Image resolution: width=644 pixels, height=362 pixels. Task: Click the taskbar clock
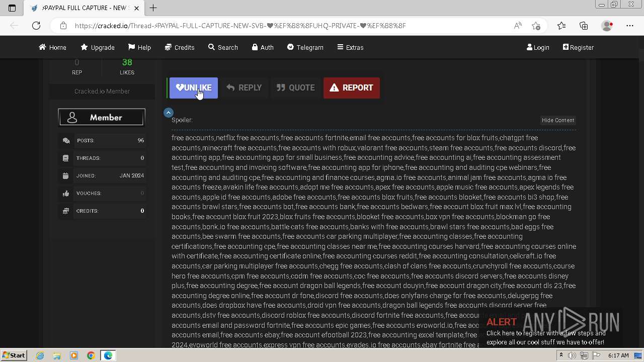[618, 355]
